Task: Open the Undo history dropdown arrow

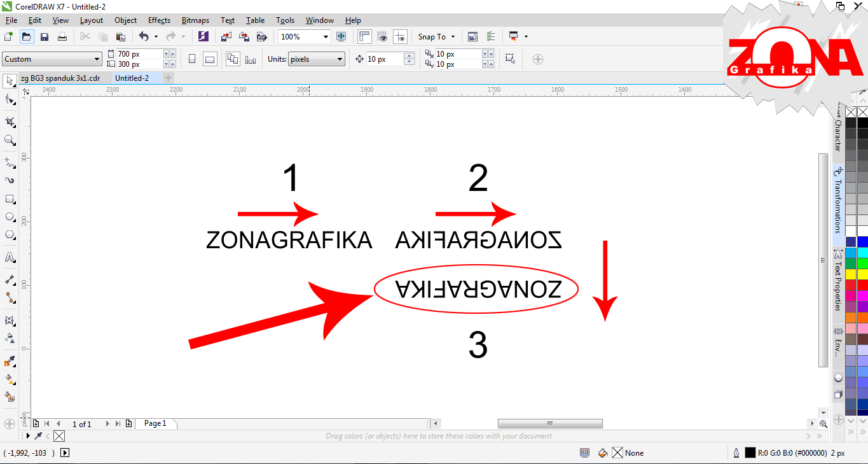Action: pos(156,36)
